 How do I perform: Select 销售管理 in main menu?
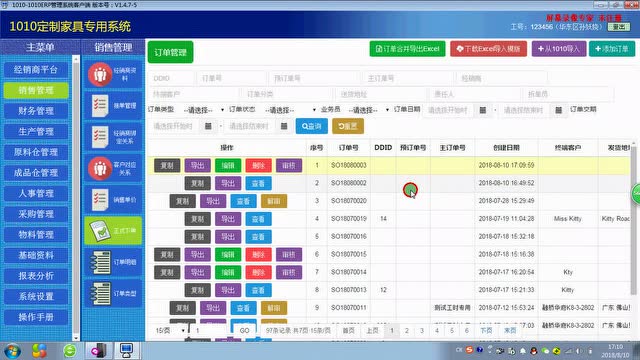36,90
